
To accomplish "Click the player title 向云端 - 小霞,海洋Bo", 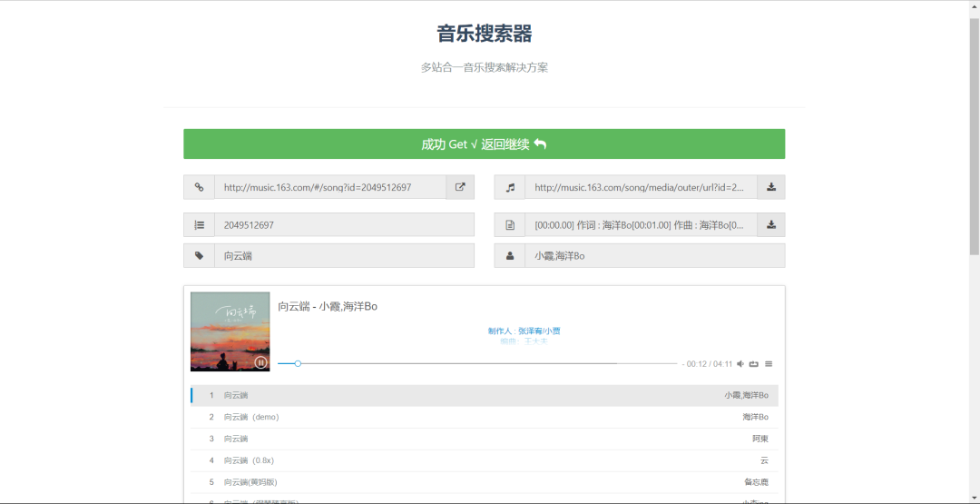I will (x=328, y=306).
